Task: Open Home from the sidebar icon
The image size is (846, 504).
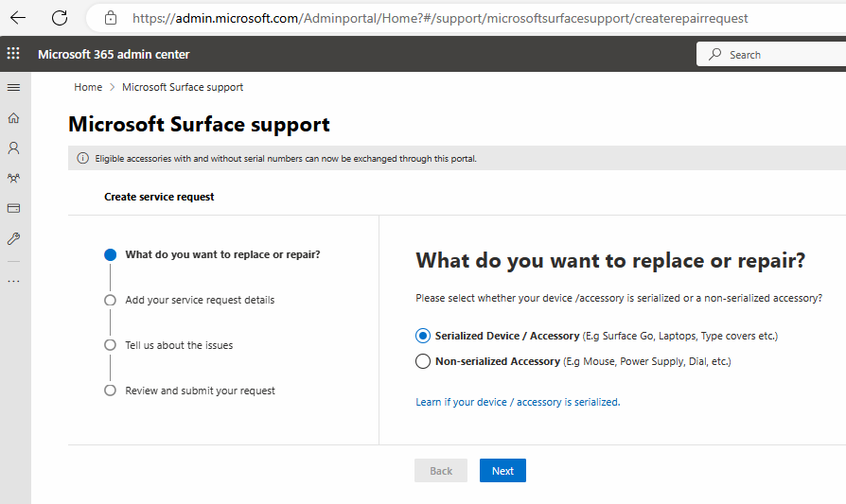Action: tap(13, 118)
